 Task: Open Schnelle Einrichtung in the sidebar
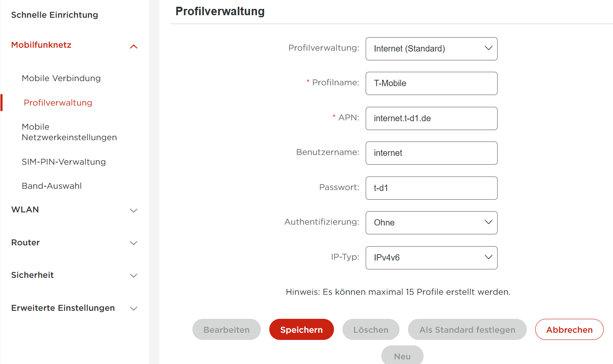click(55, 15)
